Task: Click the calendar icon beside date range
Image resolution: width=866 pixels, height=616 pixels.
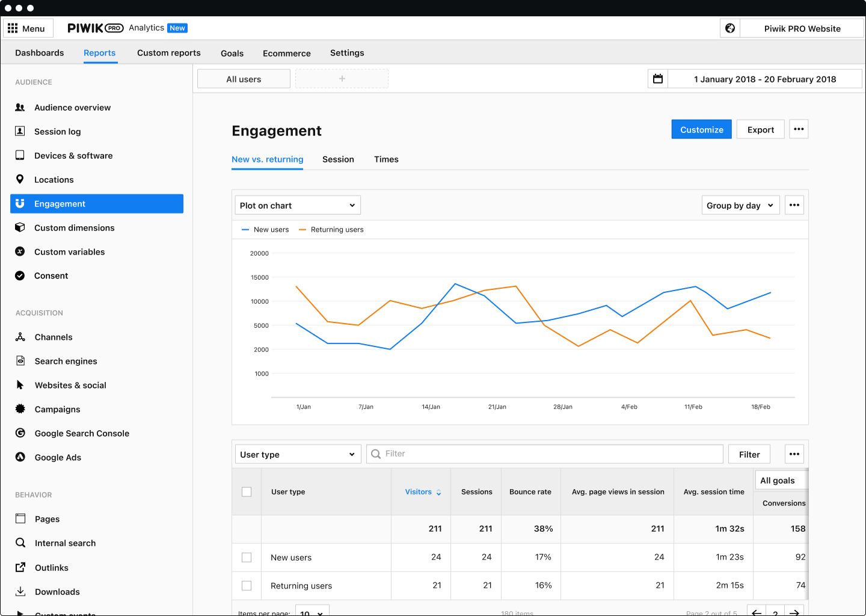Action: tap(658, 79)
